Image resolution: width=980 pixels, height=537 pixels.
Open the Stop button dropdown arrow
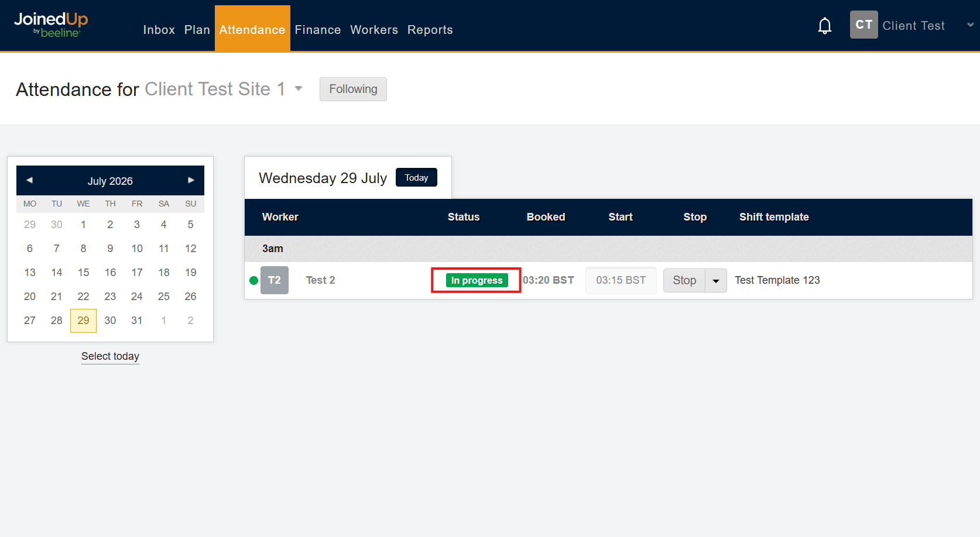coord(715,281)
